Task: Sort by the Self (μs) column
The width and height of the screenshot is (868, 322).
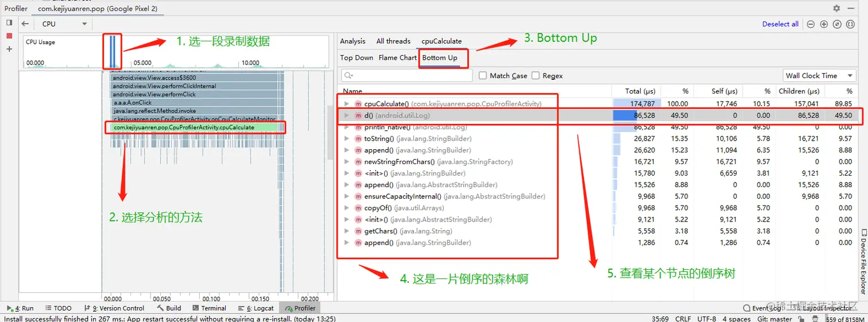Action: pos(723,91)
